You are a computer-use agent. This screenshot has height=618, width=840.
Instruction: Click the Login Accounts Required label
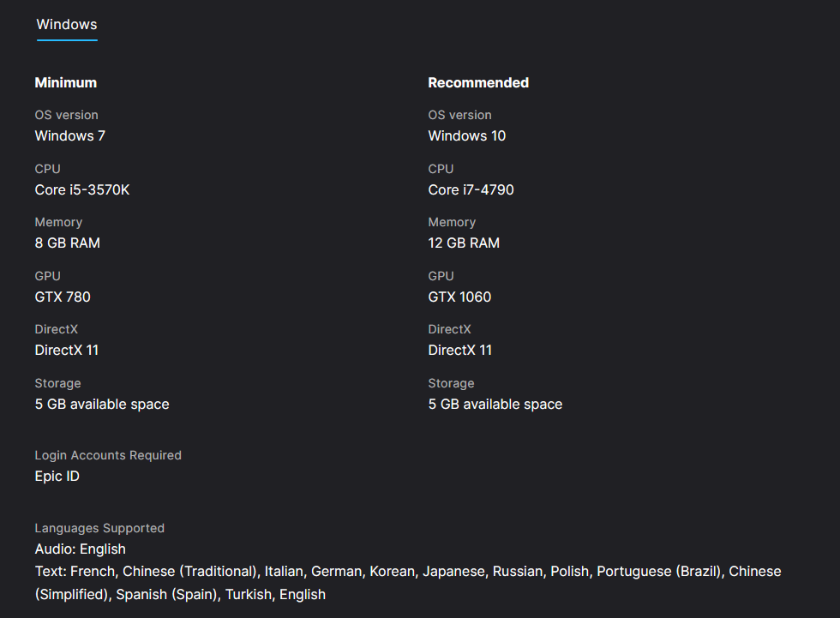(x=108, y=455)
